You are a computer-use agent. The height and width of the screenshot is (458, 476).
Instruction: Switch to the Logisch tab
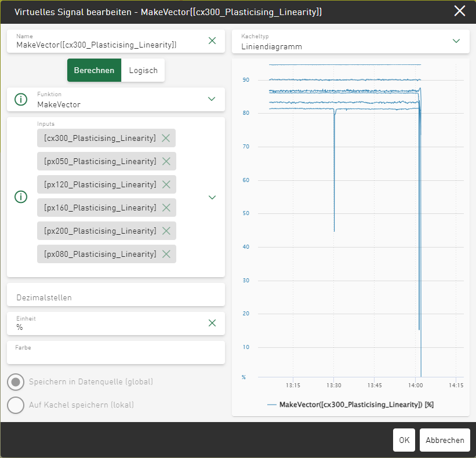pyautogui.click(x=143, y=70)
